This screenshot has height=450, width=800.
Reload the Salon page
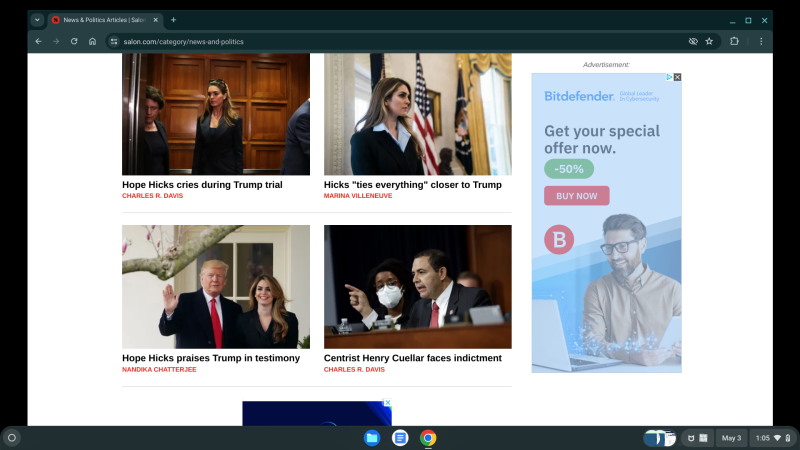pos(74,41)
